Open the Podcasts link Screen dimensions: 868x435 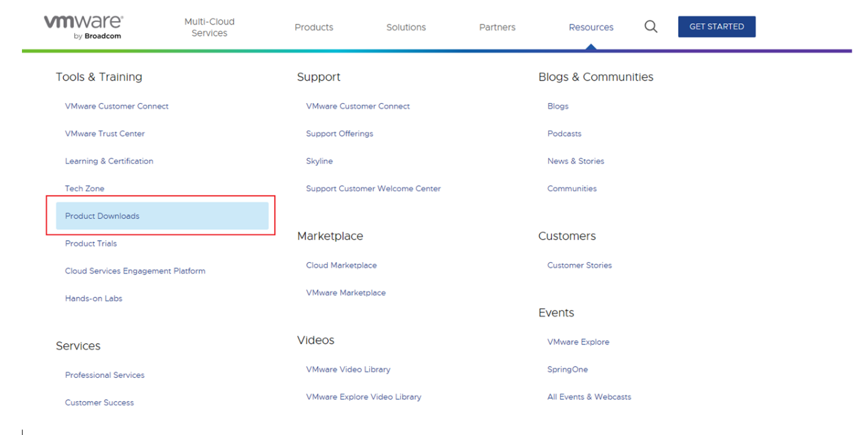point(565,134)
